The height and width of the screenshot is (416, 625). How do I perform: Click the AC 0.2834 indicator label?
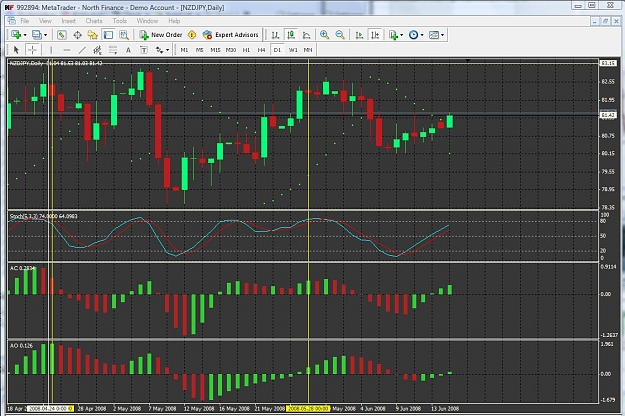(x=22, y=268)
